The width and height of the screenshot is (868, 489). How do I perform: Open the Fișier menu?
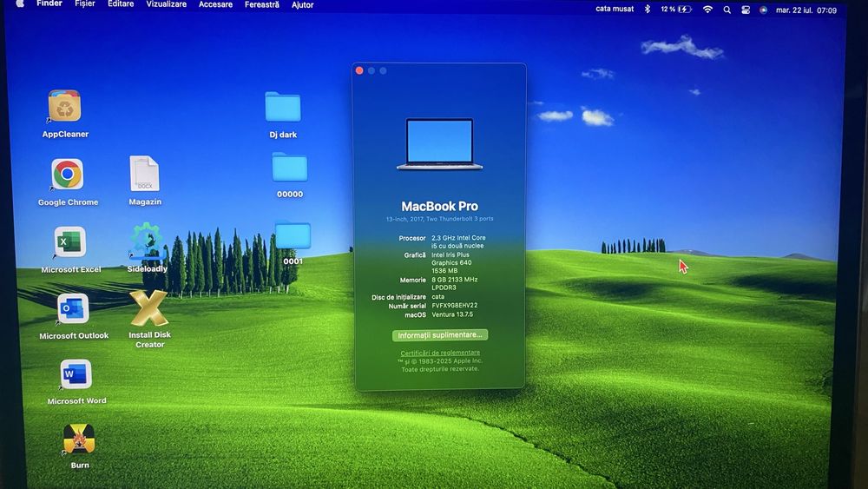tap(85, 3)
